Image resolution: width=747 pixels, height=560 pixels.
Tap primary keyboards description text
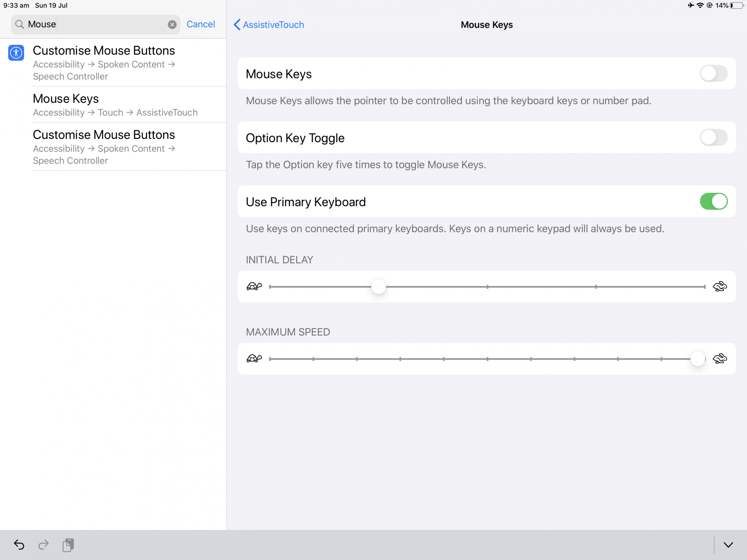pos(455,228)
